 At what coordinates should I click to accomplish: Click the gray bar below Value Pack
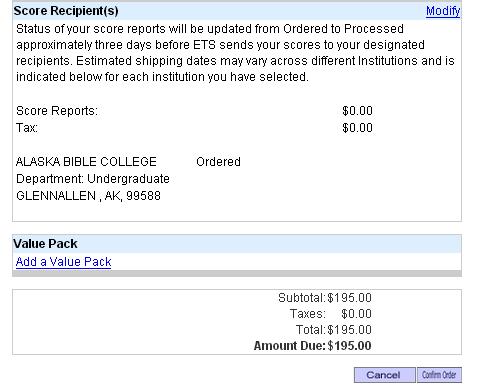click(237, 274)
